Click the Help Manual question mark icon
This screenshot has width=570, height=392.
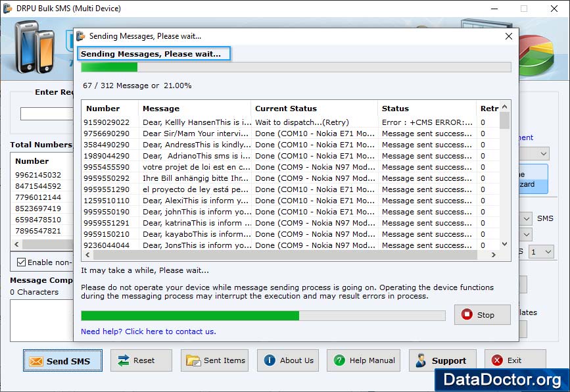[339, 360]
